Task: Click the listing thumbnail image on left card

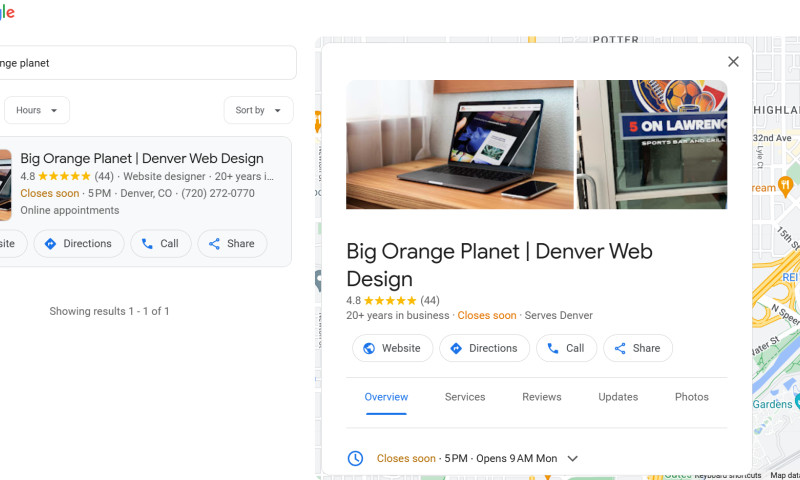Action: 6,185
